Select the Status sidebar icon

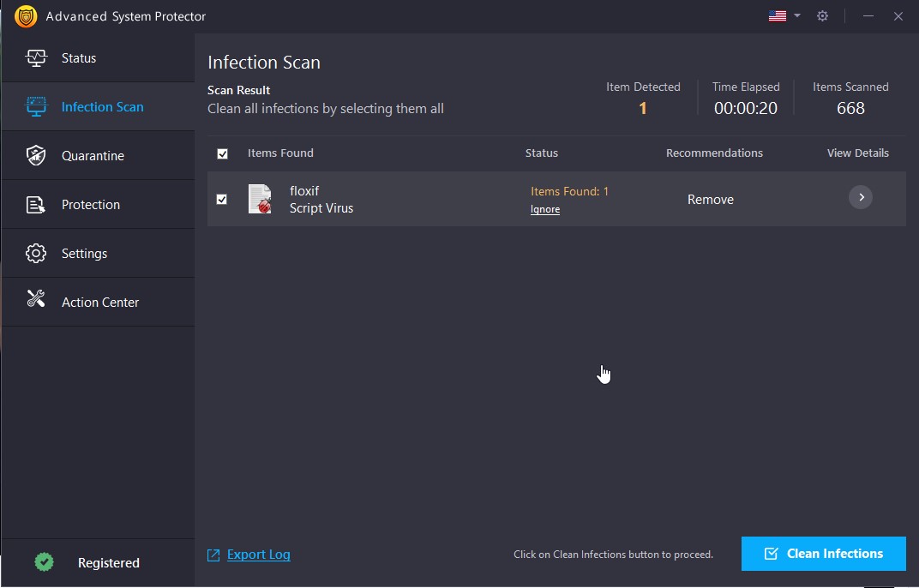[37, 57]
